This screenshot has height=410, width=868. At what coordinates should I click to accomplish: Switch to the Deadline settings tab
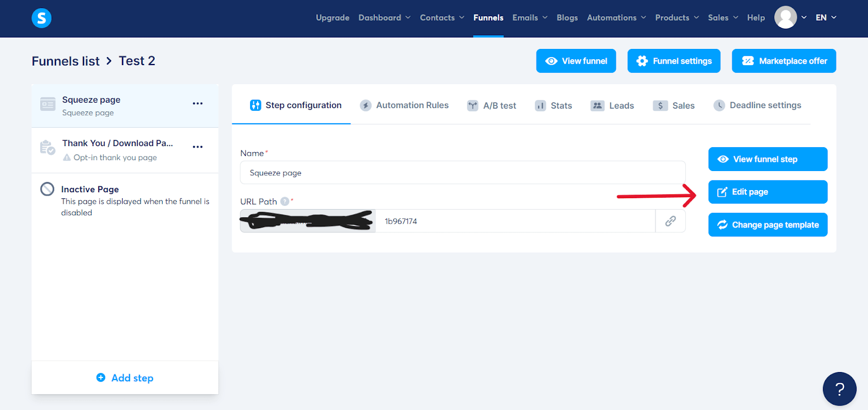point(757,105)
